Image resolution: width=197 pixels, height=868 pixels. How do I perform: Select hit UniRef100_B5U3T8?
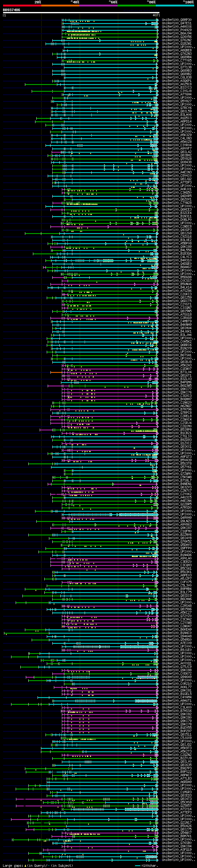pyautogui.click(x=177, y=463)
